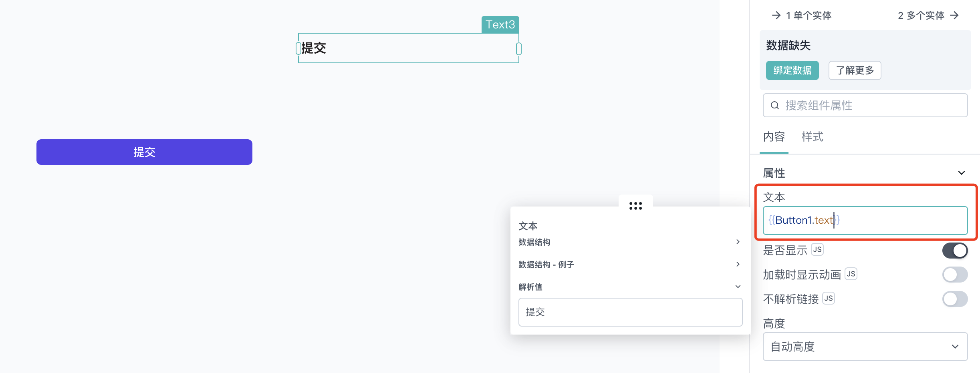The width and height of the screenshot is (980, 373).
Task: Enable the 加载时显示动画 switch
Action: (x=955, y=275)
